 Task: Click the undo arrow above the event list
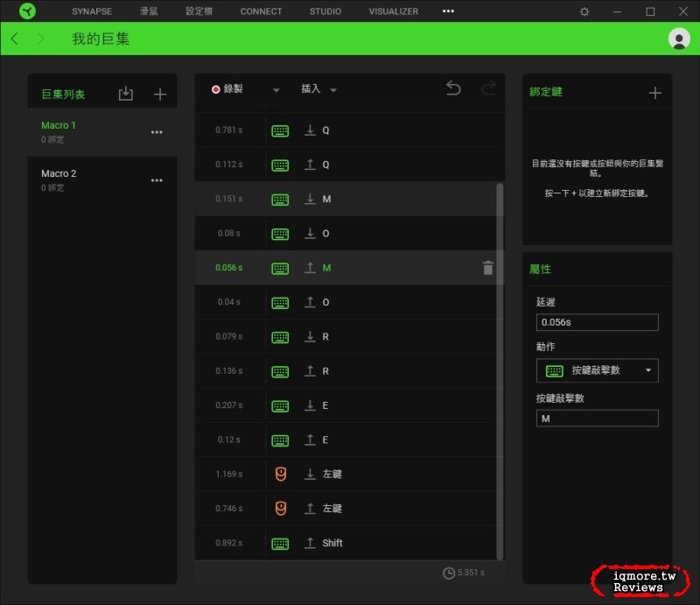coord(453,88)
